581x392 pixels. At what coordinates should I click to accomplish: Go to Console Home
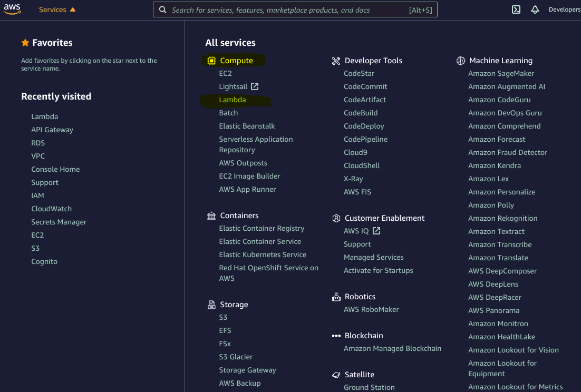tap(55, 169)
